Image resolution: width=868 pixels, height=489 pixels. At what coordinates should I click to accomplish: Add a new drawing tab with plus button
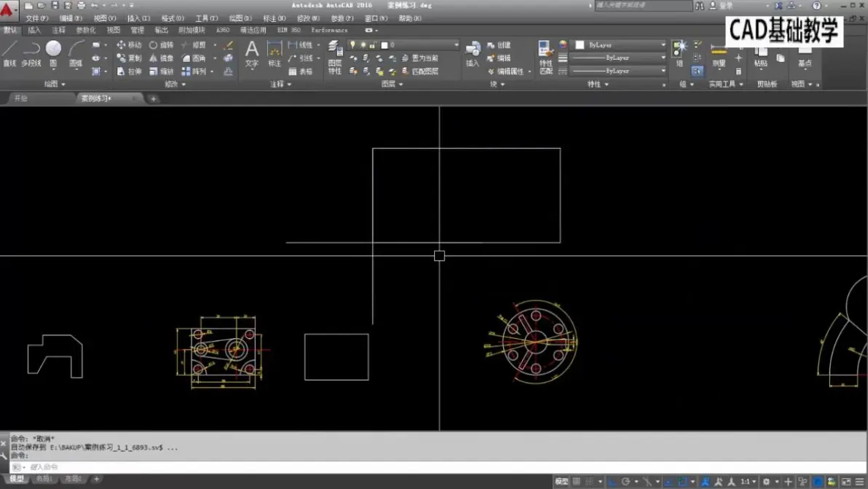pyautogui.click(x=154, y=98)
